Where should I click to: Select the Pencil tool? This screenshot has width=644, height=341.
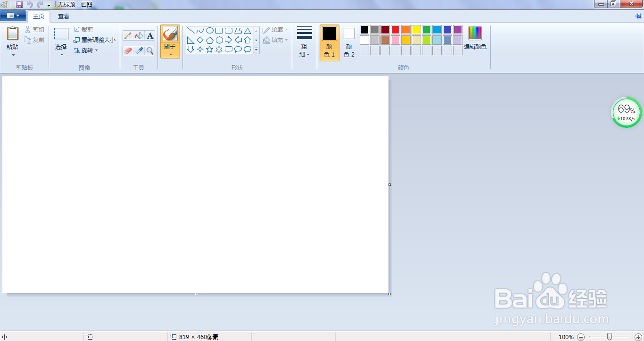point(128,36)
